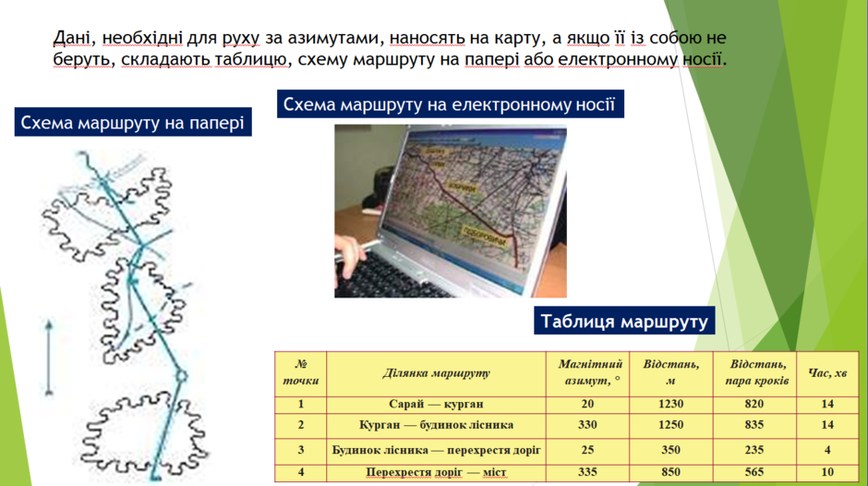This screenshot has width=868, height=486.
Task: Select the laptop map route photo
Action: (x=450, y=212)
